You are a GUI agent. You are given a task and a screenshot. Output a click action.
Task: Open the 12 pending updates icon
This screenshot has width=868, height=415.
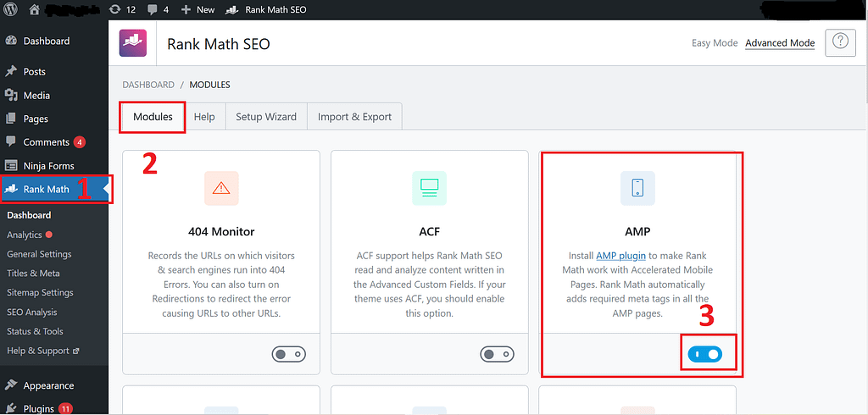pos(122,9)
